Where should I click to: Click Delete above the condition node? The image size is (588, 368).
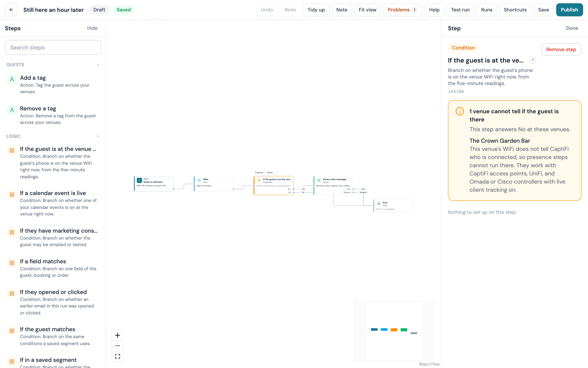(270, 173)
